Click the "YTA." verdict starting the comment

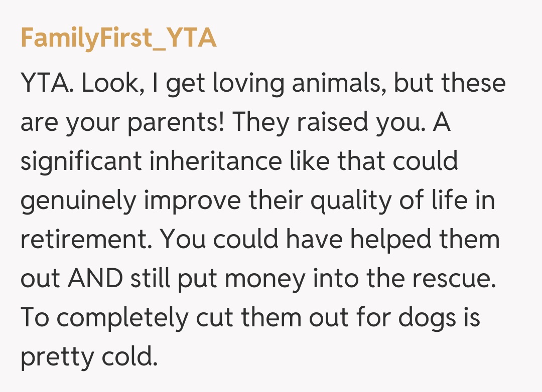48,83
